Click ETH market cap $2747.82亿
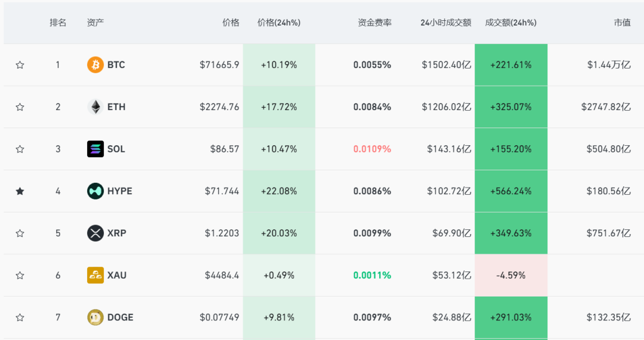 click(x=606, y=107)
